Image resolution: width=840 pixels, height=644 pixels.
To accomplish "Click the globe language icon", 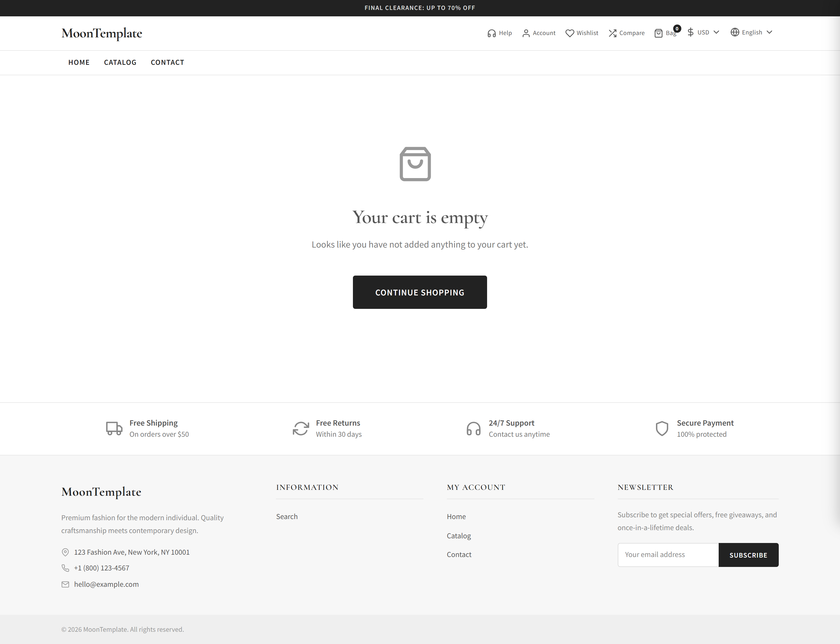I will coord(735,32).
